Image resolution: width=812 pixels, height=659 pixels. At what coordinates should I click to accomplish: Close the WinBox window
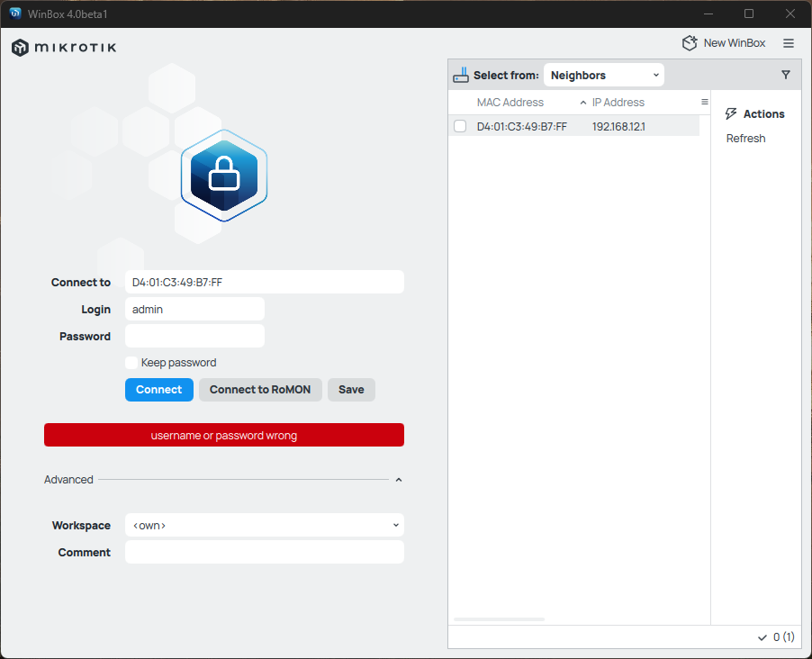click(789, 14)
